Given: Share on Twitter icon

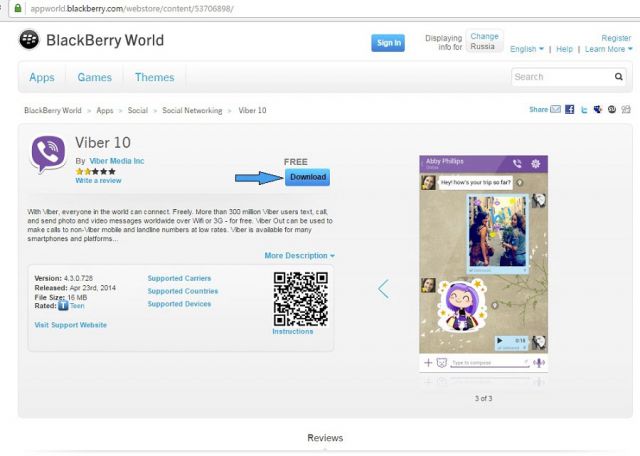Looking at the screenshot, I should (x=584, y=109).
